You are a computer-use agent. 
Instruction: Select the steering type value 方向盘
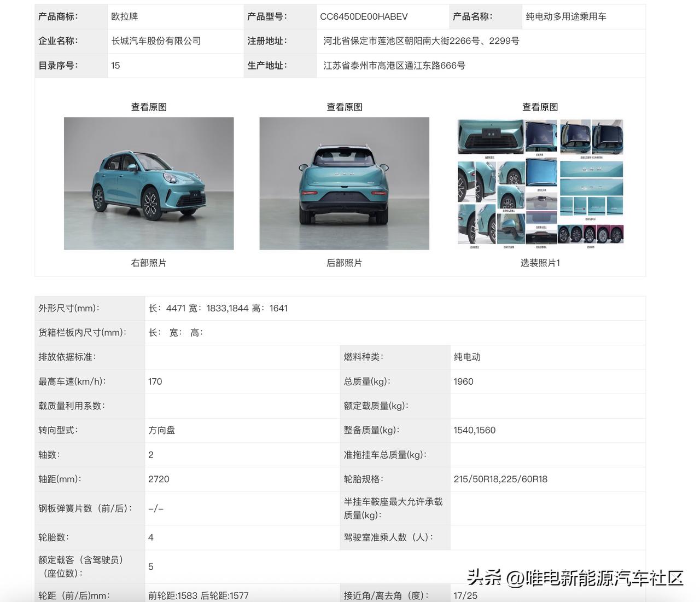tap(162, 430)
